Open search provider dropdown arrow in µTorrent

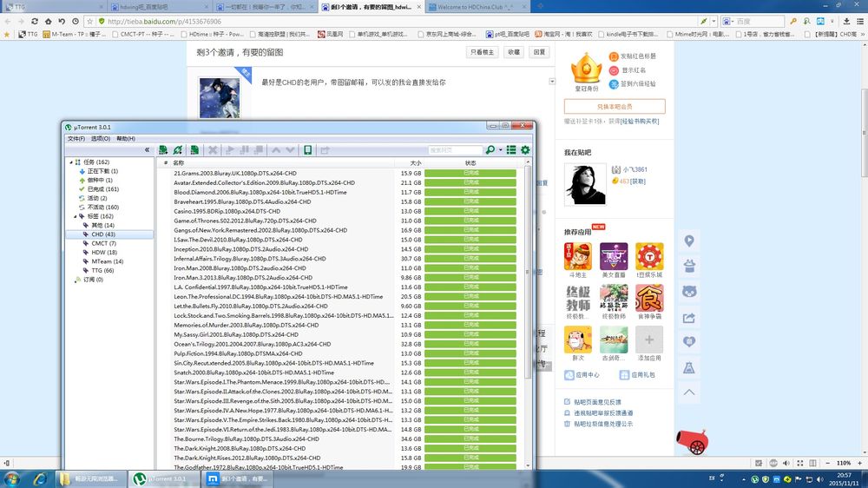501,150
